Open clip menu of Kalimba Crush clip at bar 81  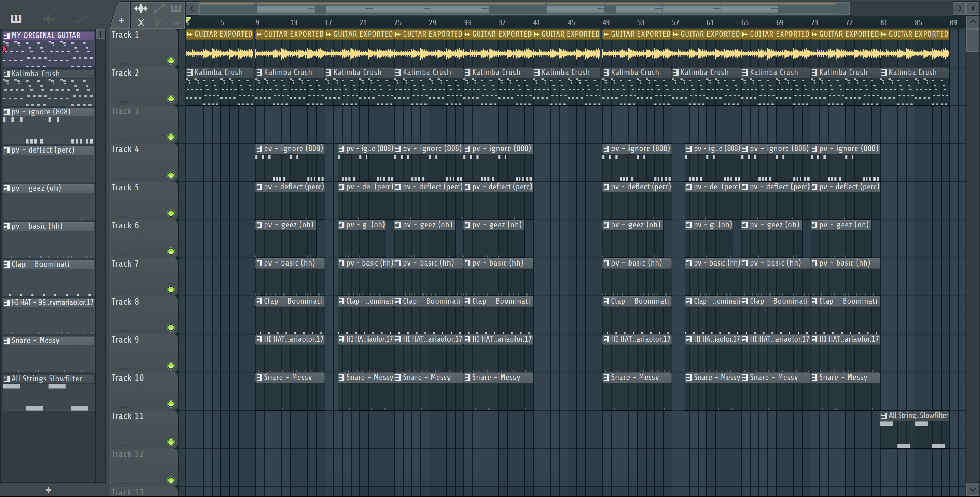click(x=884, y=72)
